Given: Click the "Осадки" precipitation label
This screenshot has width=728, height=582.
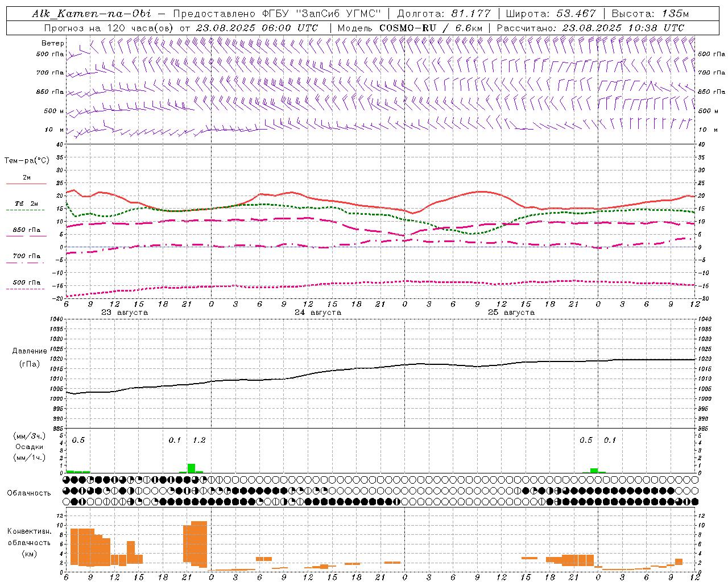Looking at the screenshot, I should (x=29, y=447).
